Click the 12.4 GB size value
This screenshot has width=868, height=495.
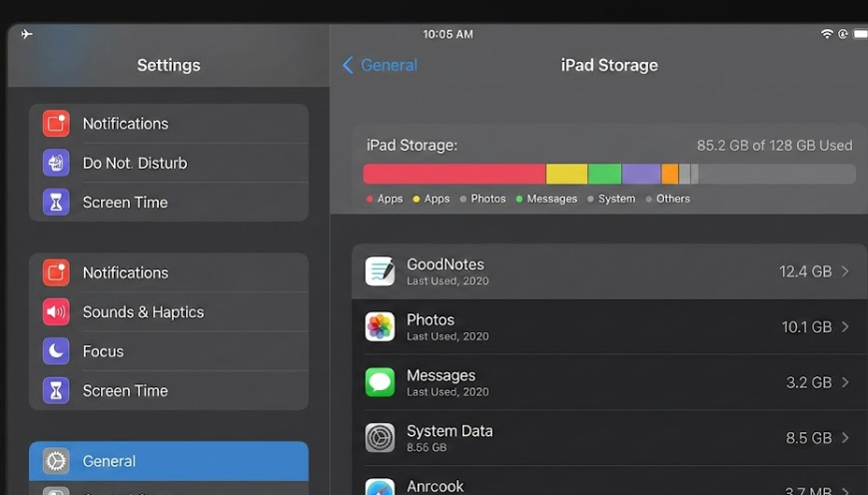[805, 271]
